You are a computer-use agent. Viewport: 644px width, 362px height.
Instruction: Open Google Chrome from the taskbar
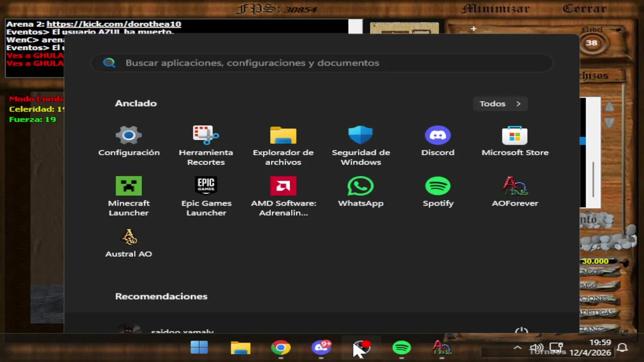coord(281,347)
